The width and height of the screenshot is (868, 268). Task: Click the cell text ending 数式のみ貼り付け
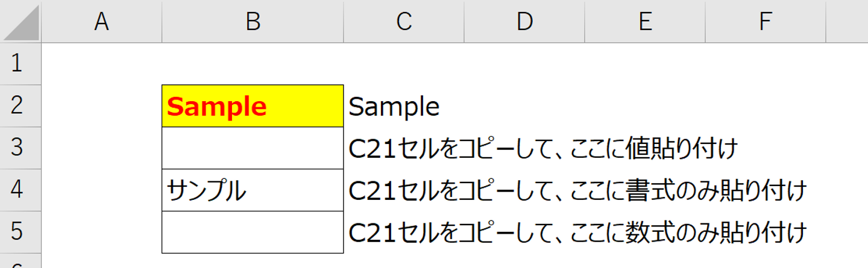click(x=577, y=232)
